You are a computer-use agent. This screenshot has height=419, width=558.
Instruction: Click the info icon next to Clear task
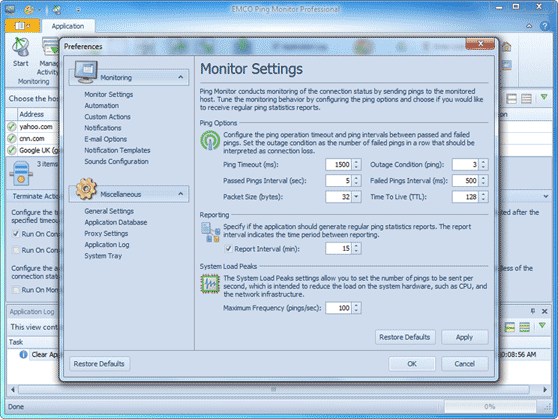click(x=23, y=355)
